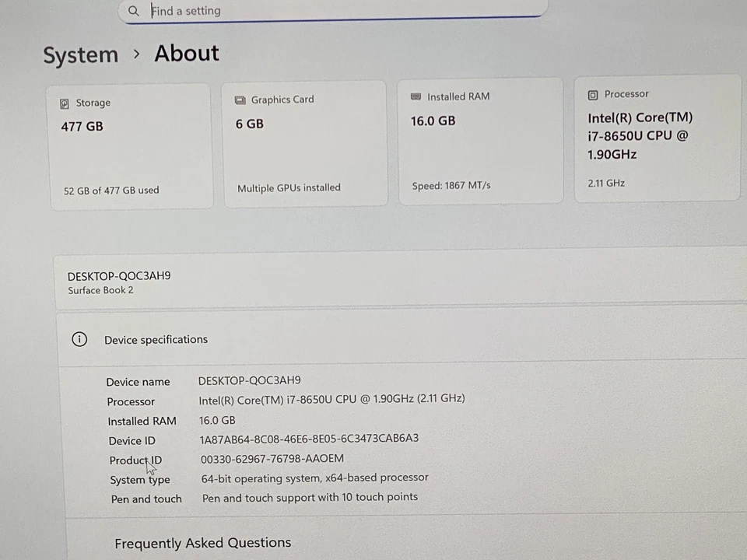Click the Installed RAM memory icon
Image resolution: width=747 pixels, height=560 pixels.
(416, 96)
